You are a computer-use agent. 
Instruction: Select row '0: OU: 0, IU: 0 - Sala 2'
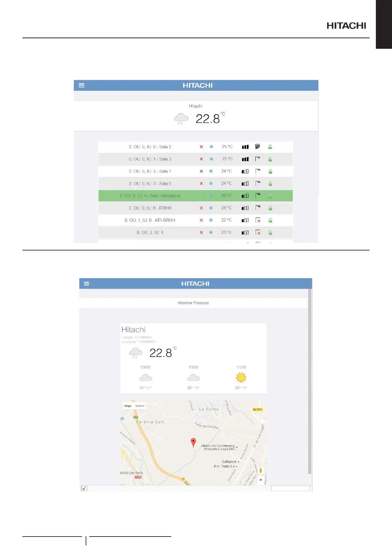point(196,147)
